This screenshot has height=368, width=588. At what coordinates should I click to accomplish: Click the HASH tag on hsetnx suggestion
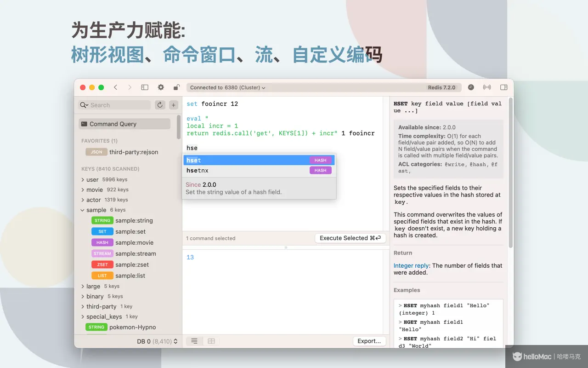[x=321, y=170]
